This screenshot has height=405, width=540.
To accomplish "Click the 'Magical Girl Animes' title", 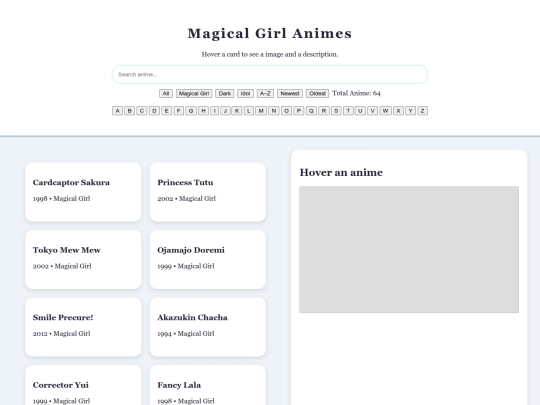I will click(270, 33).
